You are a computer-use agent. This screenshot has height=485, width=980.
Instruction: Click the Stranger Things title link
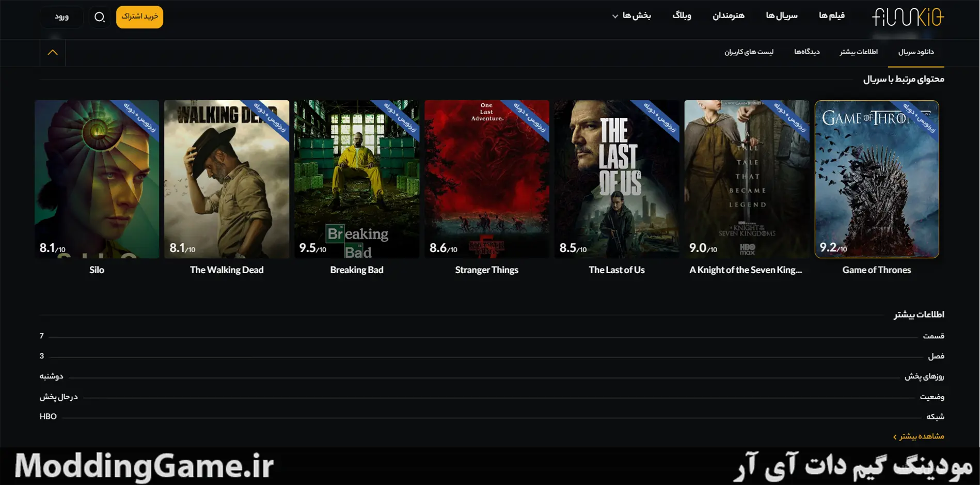(x=486, y=270)
